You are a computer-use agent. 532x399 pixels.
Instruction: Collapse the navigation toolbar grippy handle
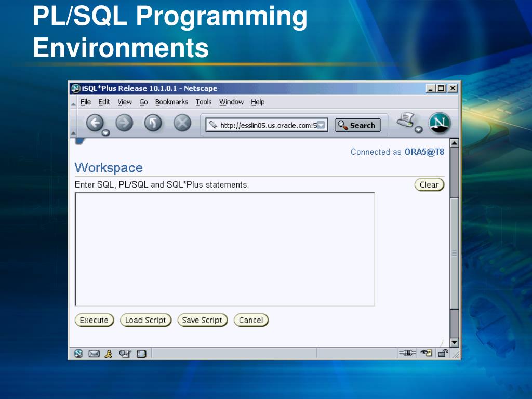(x=73, y=123)
